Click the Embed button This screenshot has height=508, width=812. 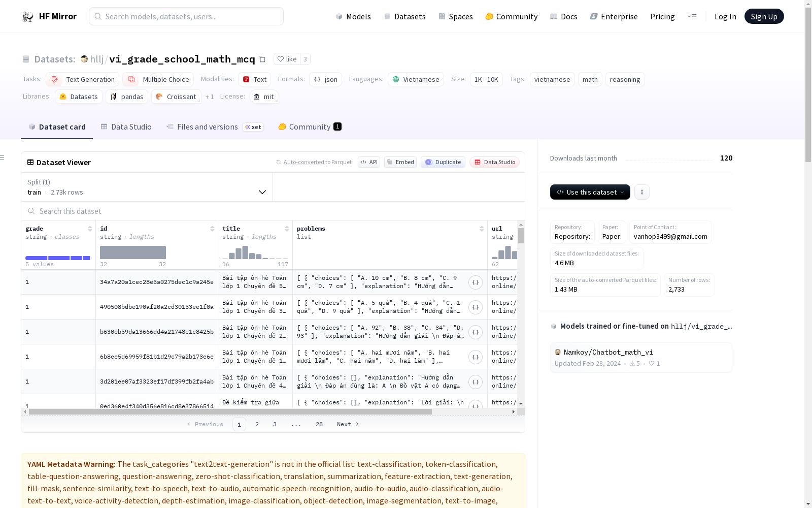coord(400,162)
